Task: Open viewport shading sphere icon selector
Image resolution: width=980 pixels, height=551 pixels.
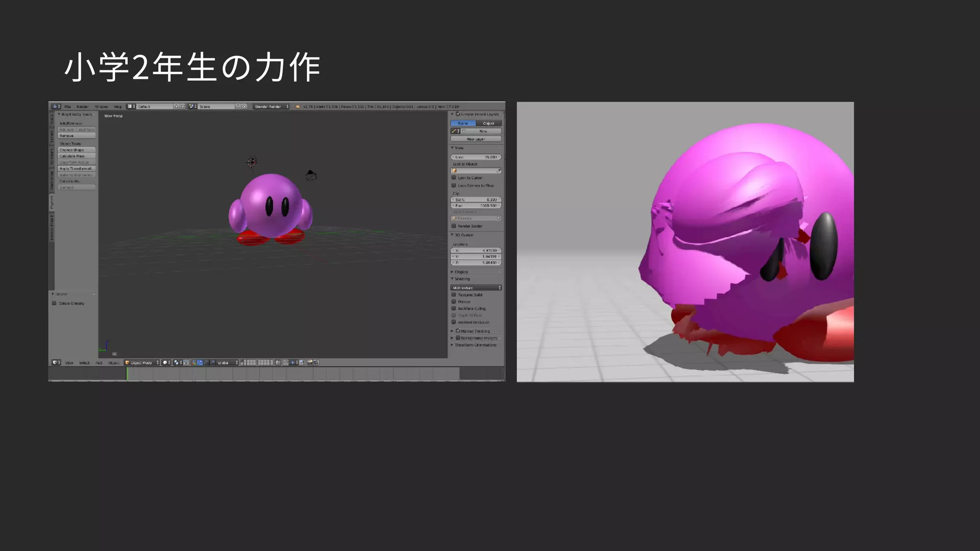Action: (x=166, y=363)
